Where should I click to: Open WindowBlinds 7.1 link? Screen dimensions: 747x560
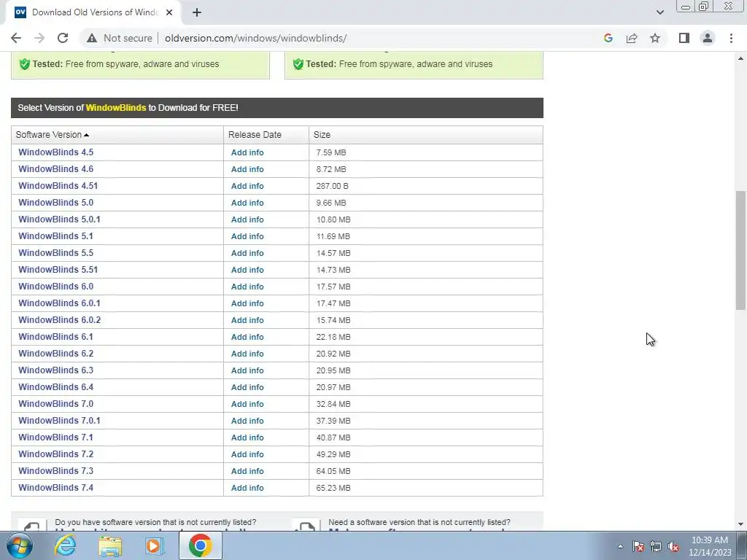point(55,437)
